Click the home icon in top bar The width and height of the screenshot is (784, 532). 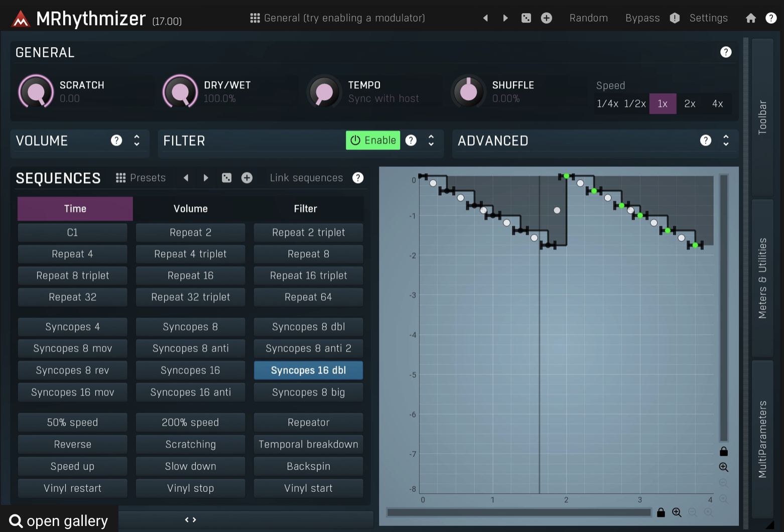click(751, 18)
